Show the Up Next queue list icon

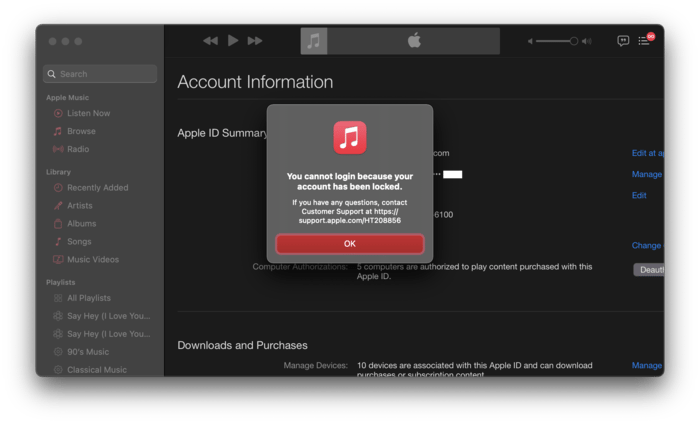[x=647, y=41]
